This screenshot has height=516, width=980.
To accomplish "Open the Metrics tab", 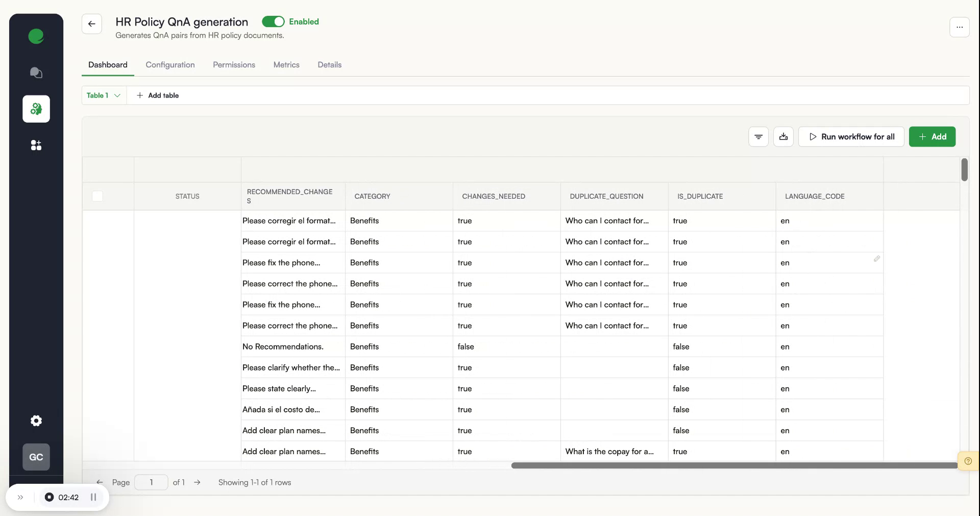I will point(286,65).
